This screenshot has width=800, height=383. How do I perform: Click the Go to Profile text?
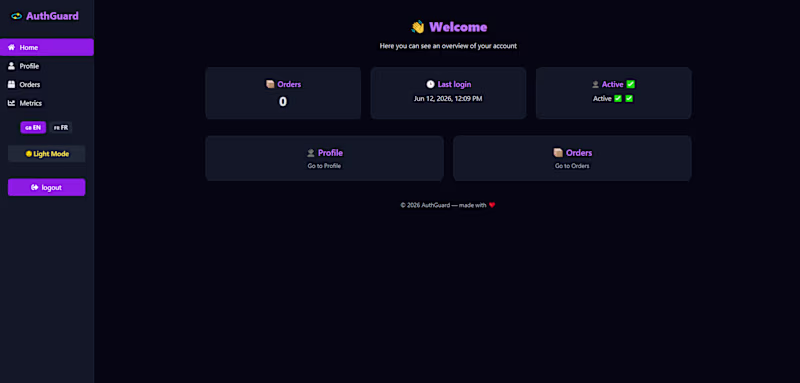coord(324,166)
